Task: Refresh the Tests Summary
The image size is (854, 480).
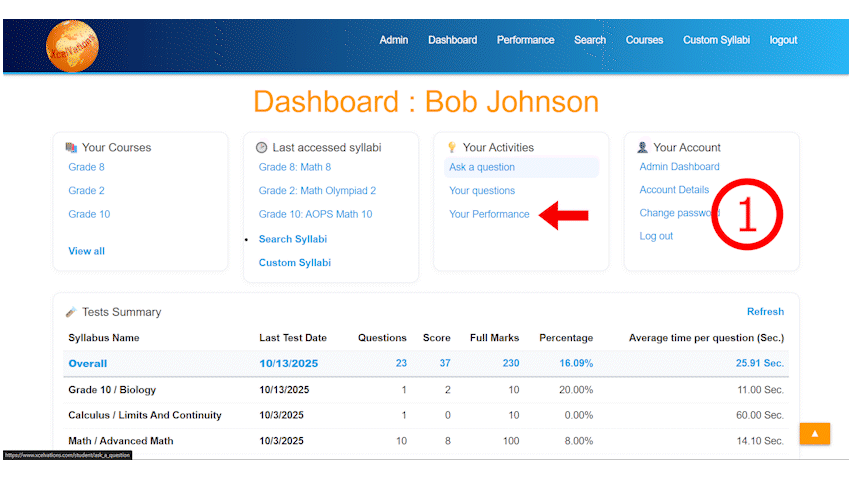Action: pyautogui.click(x=765, y=312)
